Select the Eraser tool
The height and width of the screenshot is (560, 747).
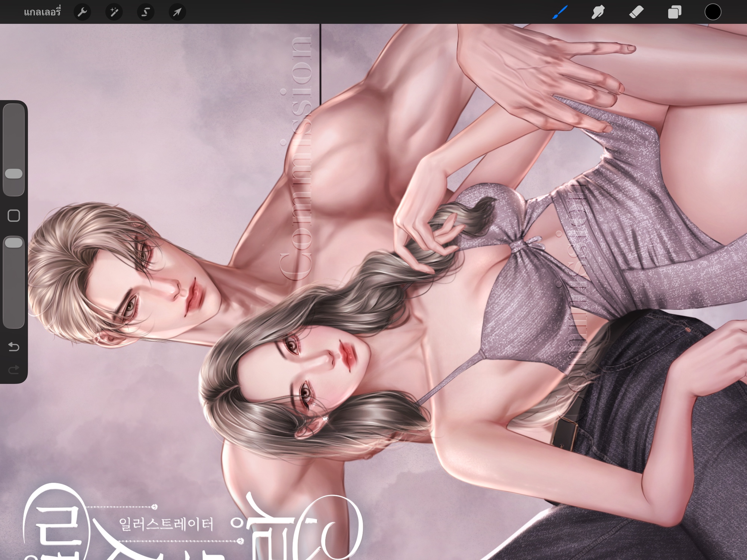pos(636,12)
